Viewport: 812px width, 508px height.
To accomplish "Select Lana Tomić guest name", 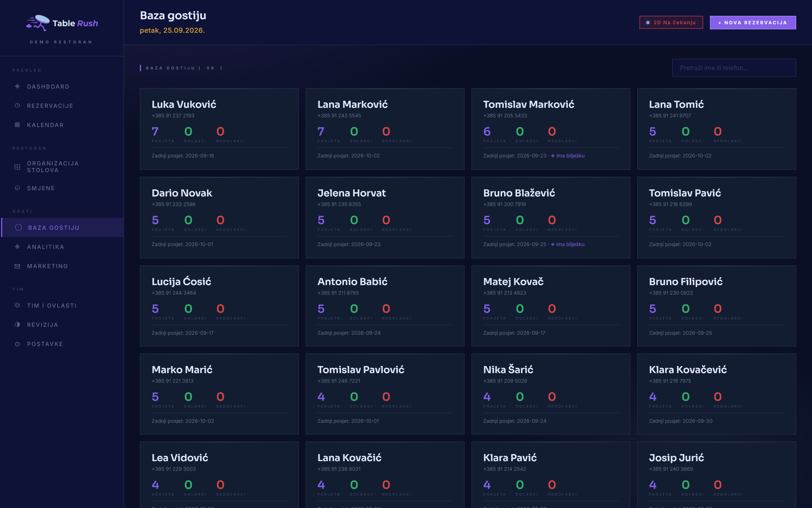I will tap(676, 104).
